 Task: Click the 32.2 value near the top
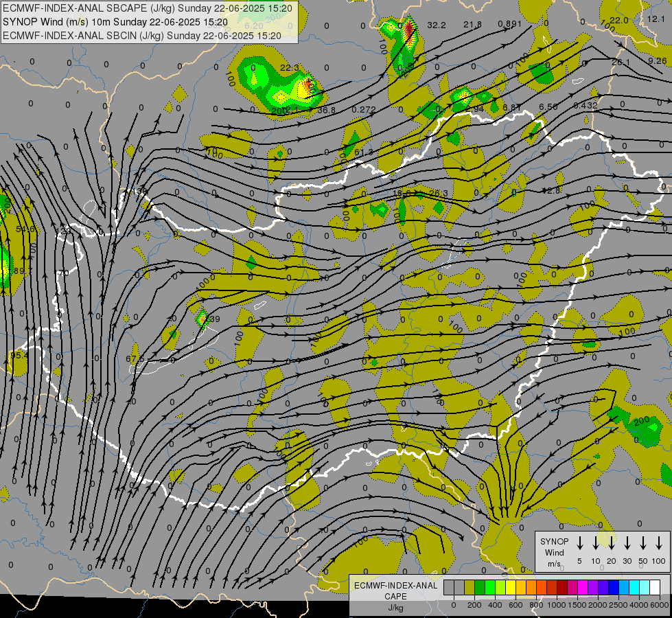click(x=437, y=25)
